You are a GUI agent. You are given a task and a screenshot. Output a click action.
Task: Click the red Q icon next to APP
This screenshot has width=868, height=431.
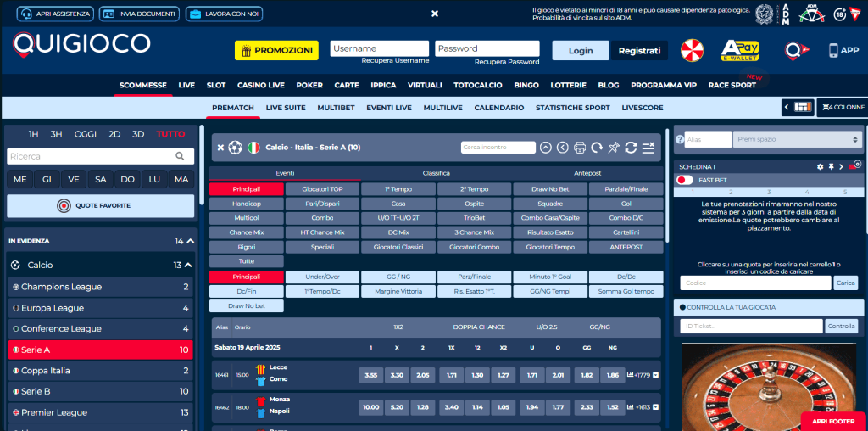797,50
